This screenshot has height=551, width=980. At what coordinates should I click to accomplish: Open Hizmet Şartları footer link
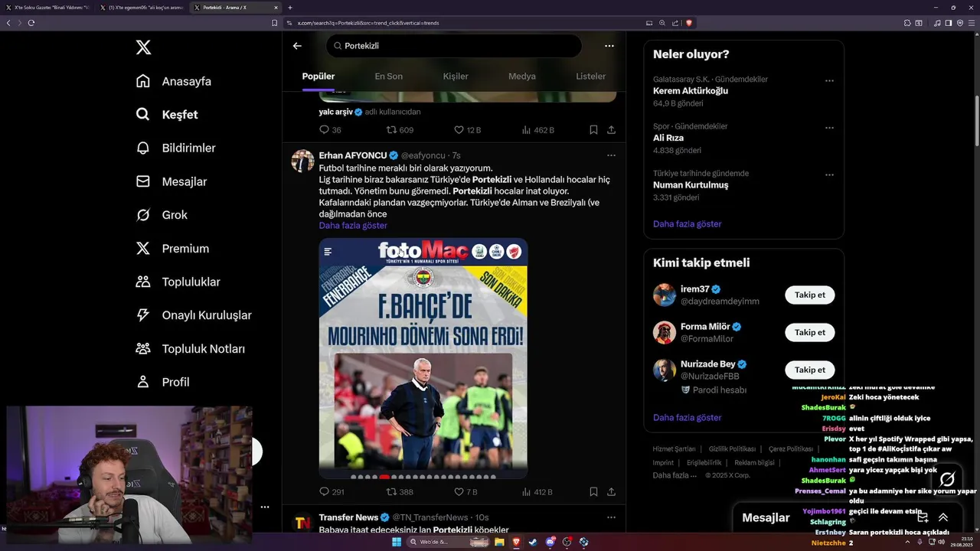click(674, 449)
